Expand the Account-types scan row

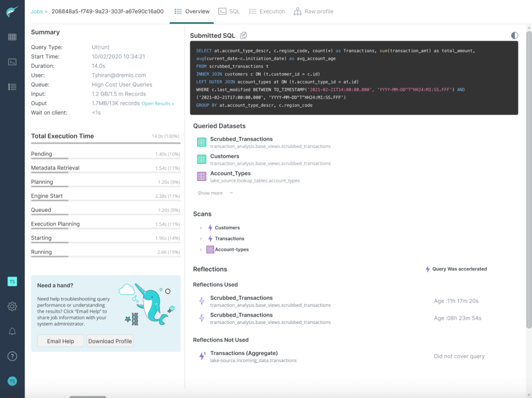click(201, 250)
